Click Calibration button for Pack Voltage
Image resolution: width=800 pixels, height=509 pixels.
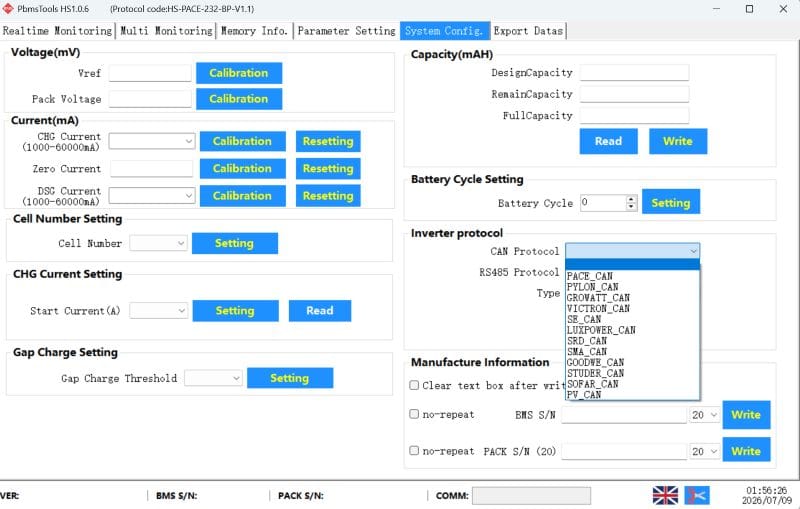(x=239, y=99)
